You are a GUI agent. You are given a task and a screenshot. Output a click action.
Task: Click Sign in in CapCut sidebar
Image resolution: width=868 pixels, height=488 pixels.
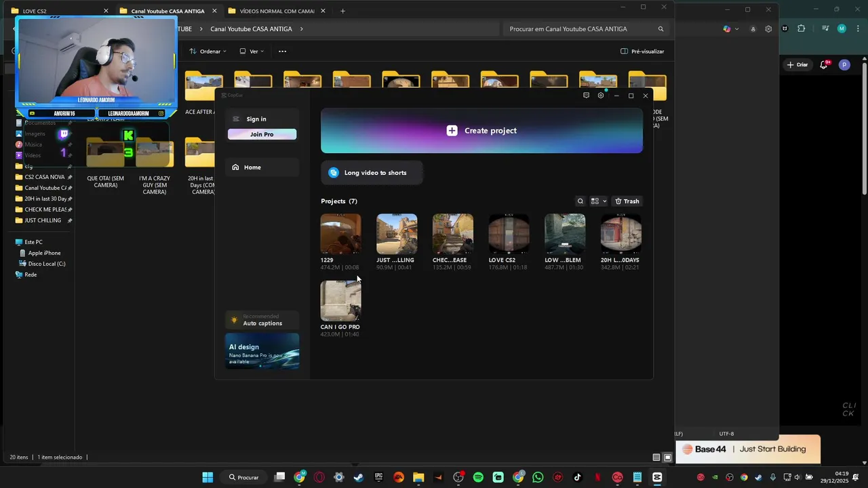(x=256, y=119)
